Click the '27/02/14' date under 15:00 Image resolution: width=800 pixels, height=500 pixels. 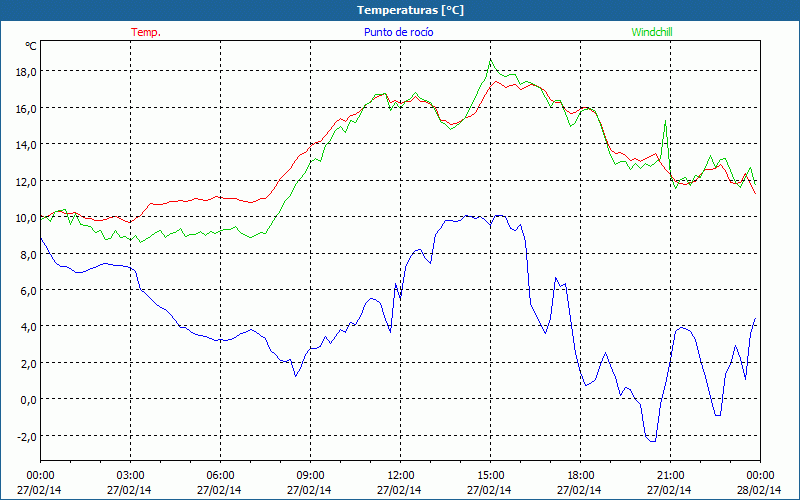[489, 490]
